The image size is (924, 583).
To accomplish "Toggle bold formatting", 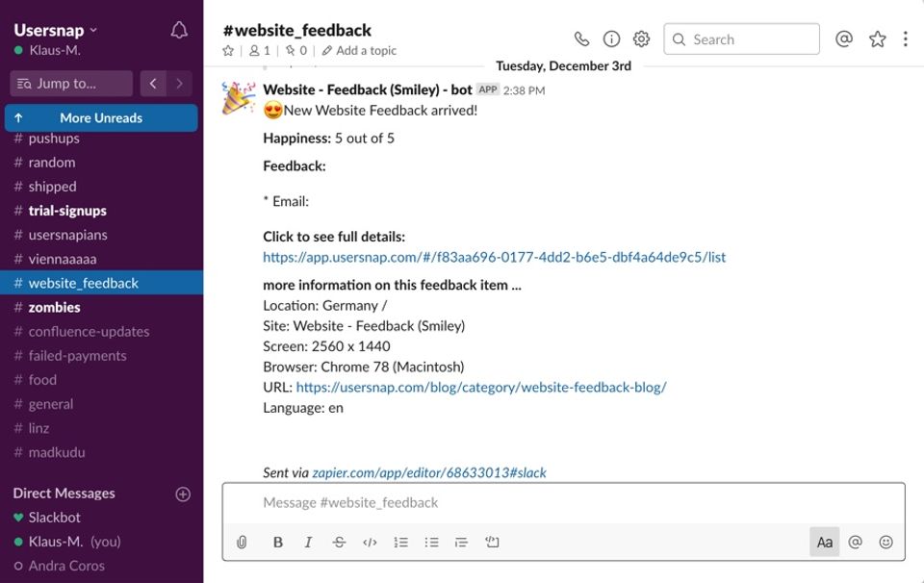I will (x=278, y=543).
